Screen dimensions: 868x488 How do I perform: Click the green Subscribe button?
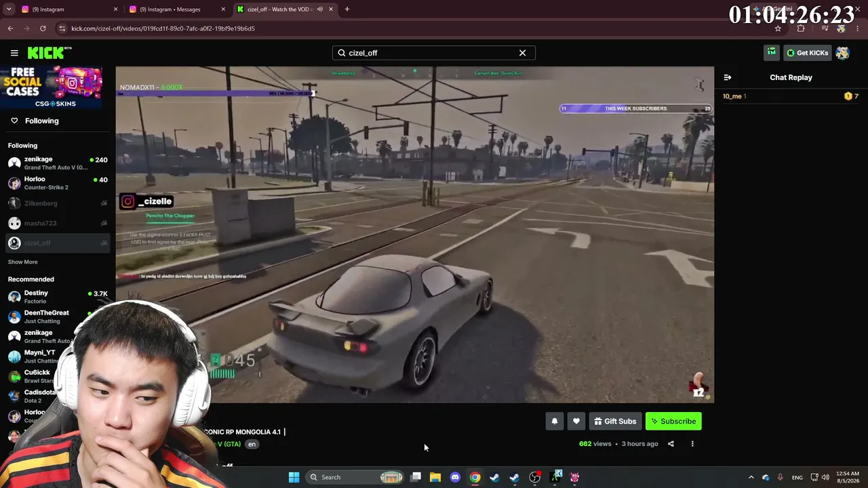point(673,422)
